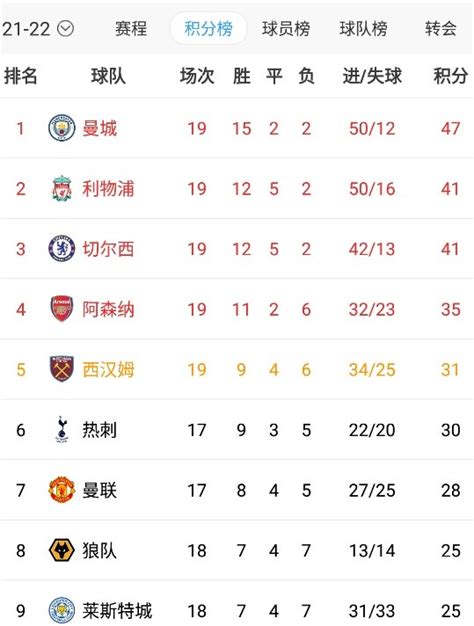The image size is (474, 626).
Task: Click the Leicester City club crest
Action: [x=61, y=610]
